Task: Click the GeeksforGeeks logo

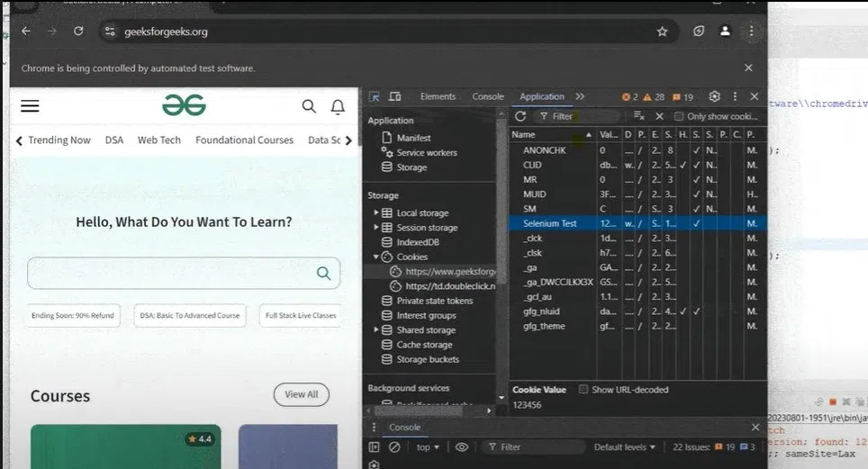Action: point(185,105)
